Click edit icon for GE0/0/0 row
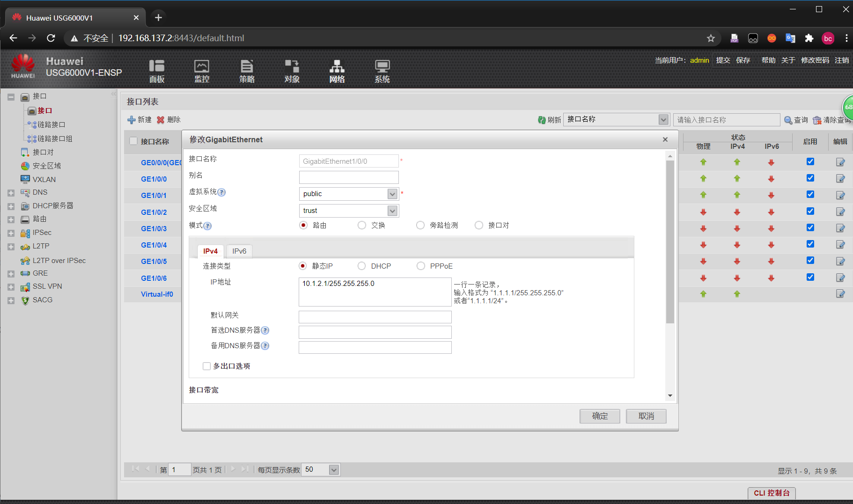This screenshot has height=504, width=853. tap(840, 162)
